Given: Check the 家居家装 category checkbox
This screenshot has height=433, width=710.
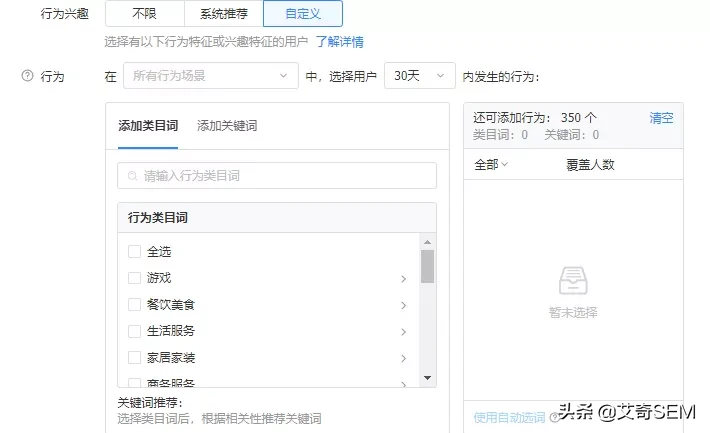Looking at the screenshot, I should pyautogui.click(x=134, y=358).
